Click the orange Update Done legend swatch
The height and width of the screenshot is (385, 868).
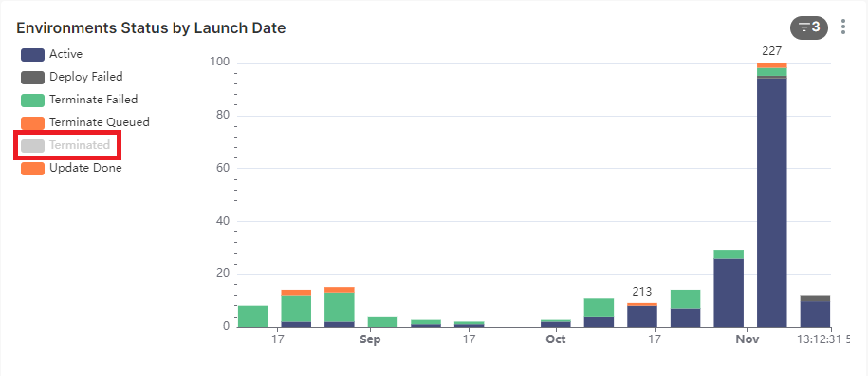tap(32, 169)
